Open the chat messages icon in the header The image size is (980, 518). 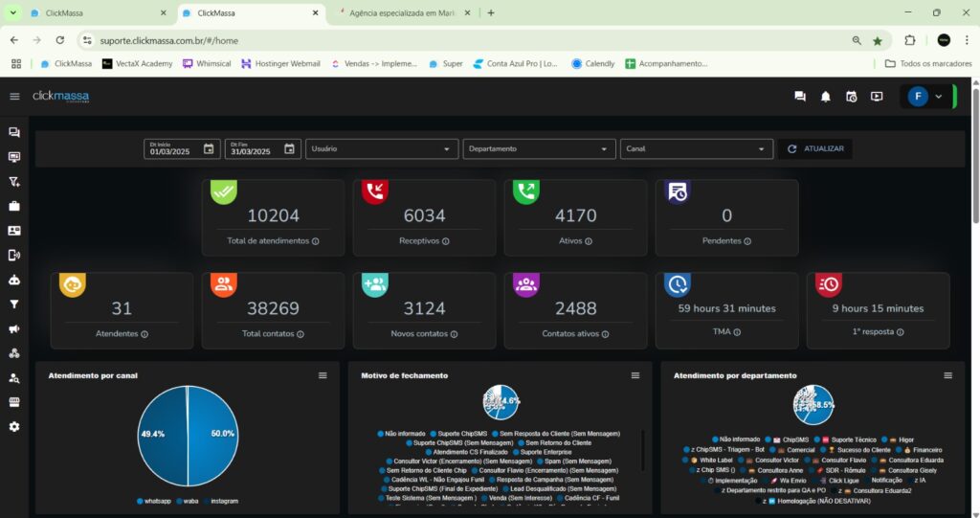[800, 97]
